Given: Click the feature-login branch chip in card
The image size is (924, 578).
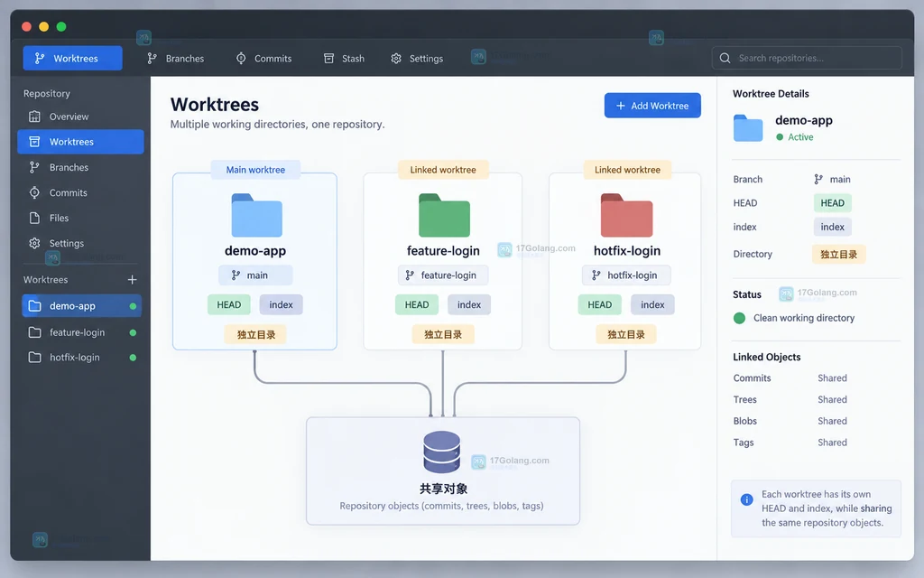Looking at the screenshot, I should (x=442, y=275).
